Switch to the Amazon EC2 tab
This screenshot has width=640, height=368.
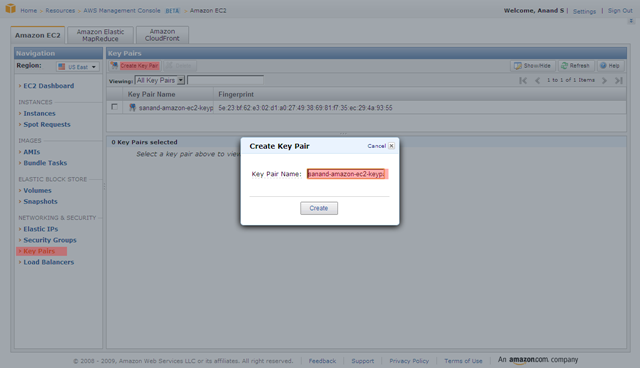[x=38, y=35]
